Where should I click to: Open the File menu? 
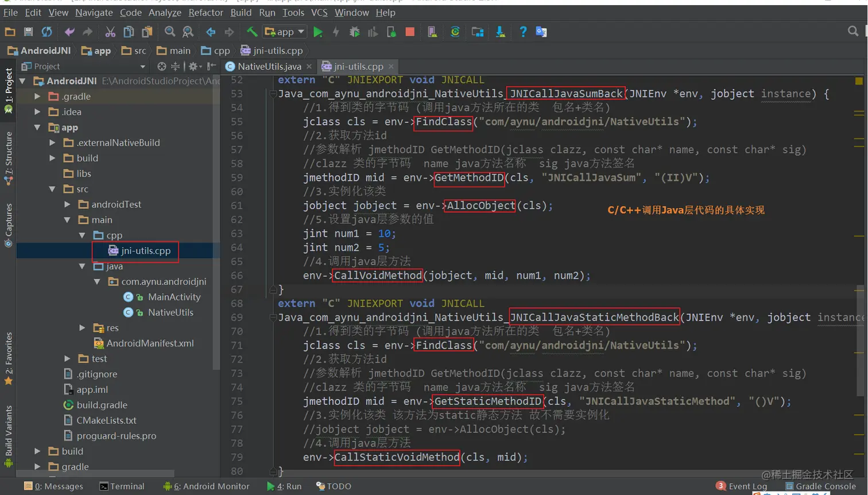point(10,13)
